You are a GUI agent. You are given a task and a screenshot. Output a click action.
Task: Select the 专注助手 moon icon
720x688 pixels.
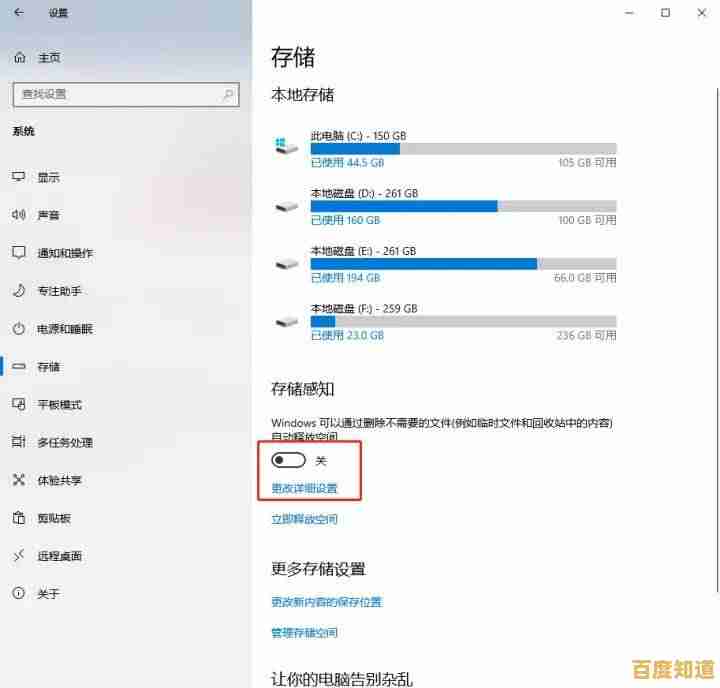pyautogui.click(x=18, y=291)
